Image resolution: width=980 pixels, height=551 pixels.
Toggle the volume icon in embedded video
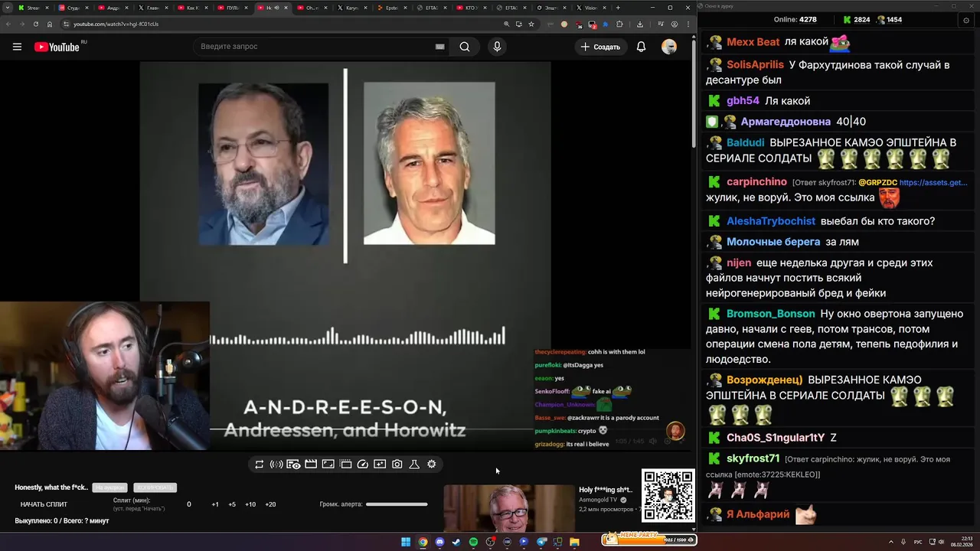tap(653, 442)
